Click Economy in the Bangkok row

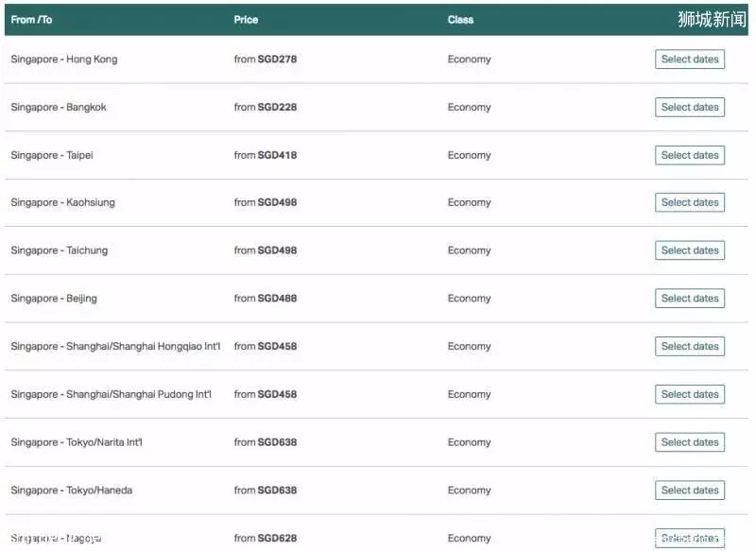pos(469,107)
